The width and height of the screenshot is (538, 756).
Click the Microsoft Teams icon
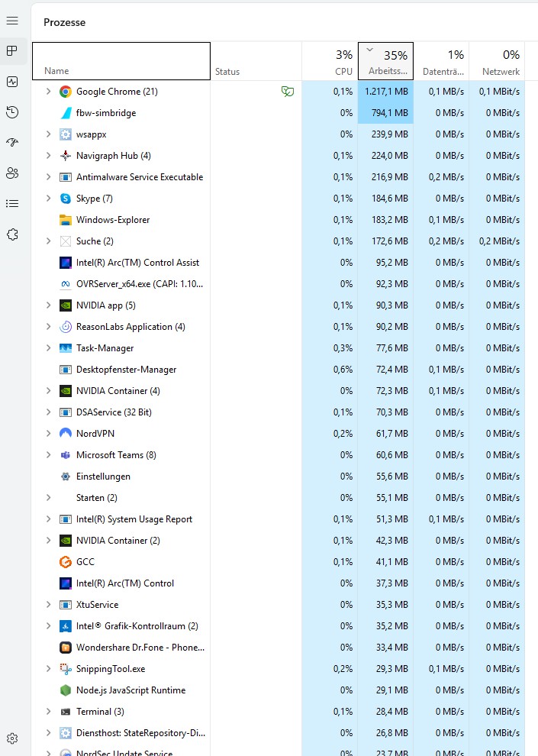(66, 454)
